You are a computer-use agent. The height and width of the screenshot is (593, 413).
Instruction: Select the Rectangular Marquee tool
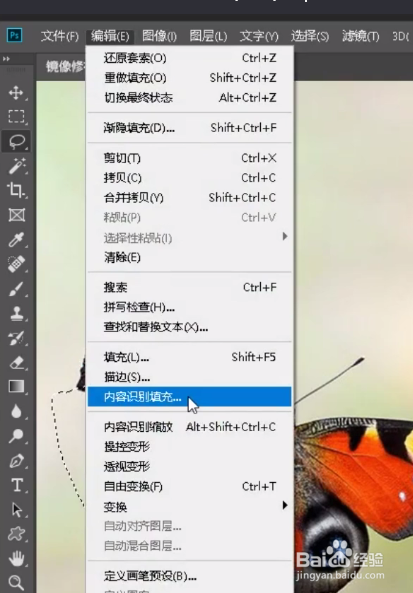click(16, 117)
